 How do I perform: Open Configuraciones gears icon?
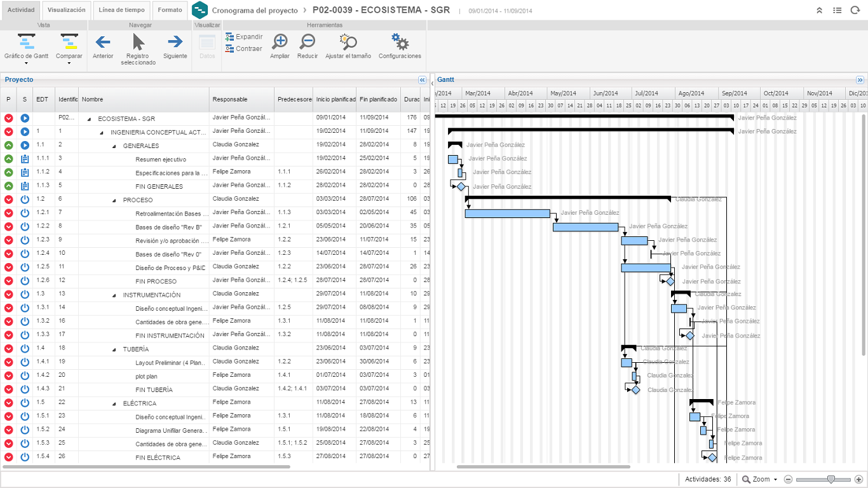click(x=400, y=43)
